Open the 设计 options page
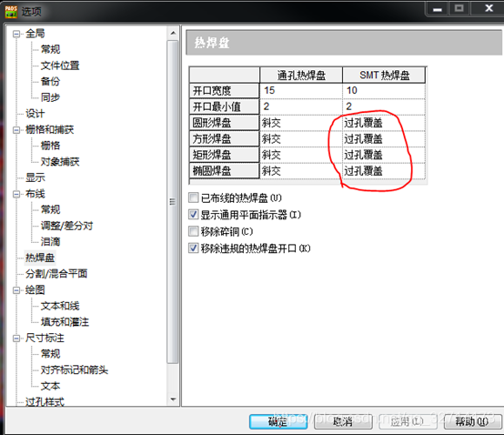This screenshot has height=435, width=504. tap(35, 113)
